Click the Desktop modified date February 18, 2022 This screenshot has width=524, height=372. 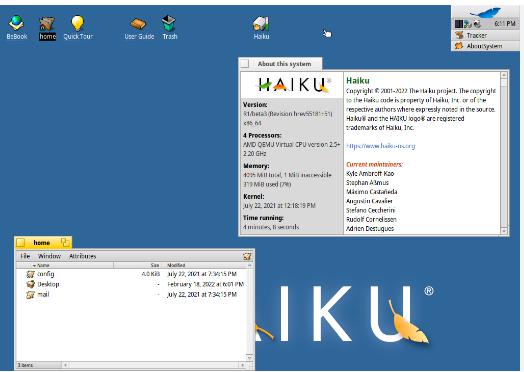pos(205,284)
